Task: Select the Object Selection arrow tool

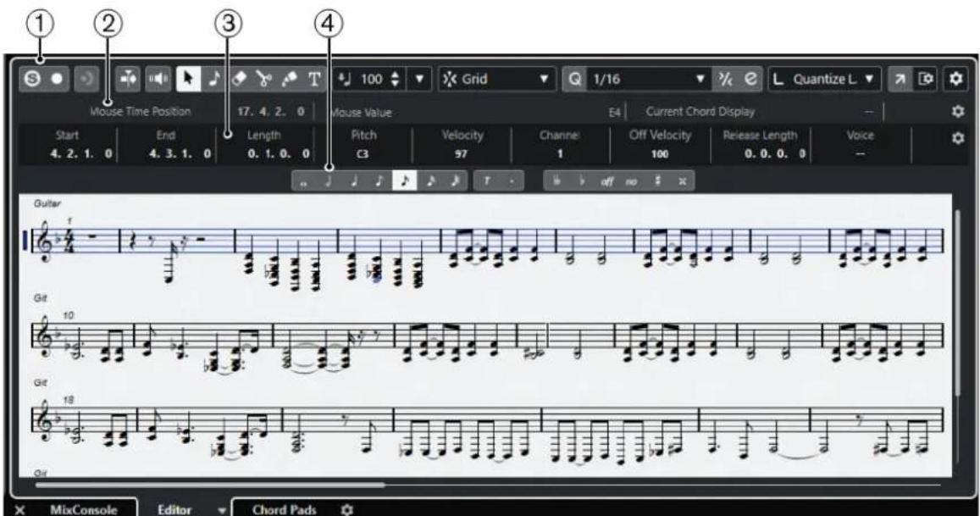Action: pos(188,79)
